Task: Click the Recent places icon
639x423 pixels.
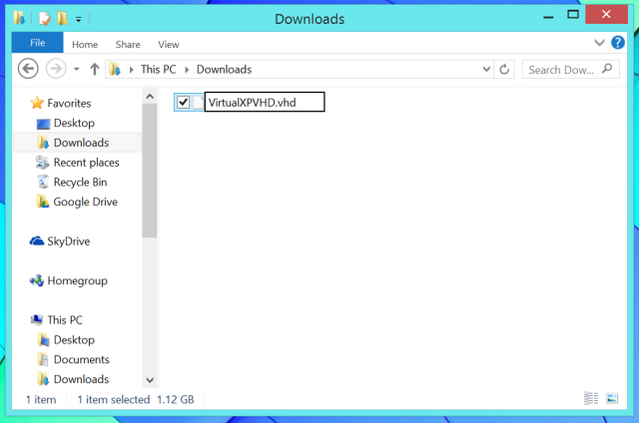Action: click(42, 162)
